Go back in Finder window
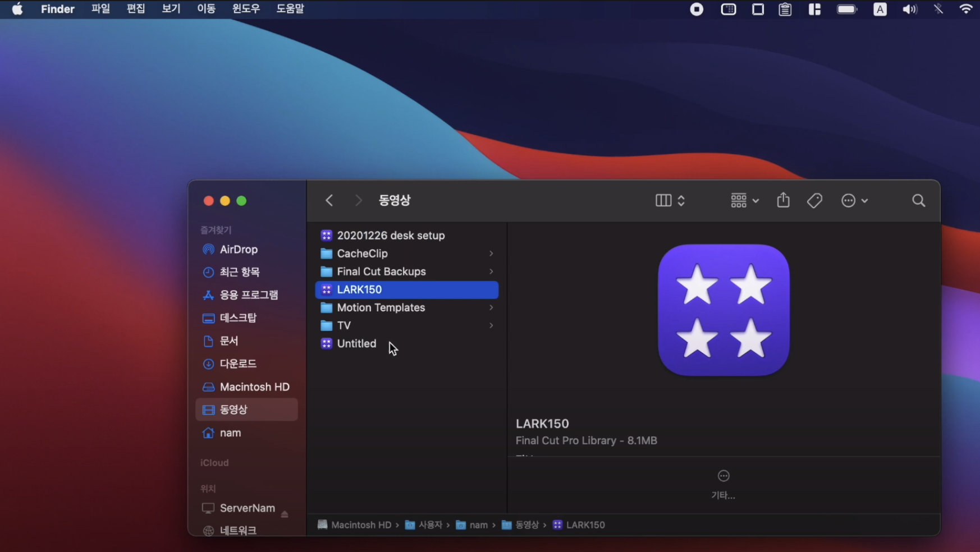This screenshot has width=980, height=552. (329, 200)
